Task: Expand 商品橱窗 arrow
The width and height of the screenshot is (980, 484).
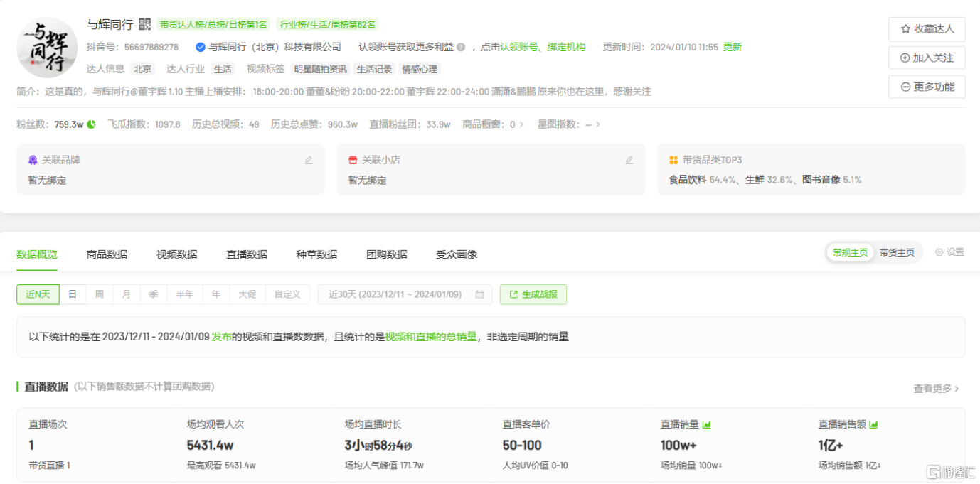Action: coord(521,124)
